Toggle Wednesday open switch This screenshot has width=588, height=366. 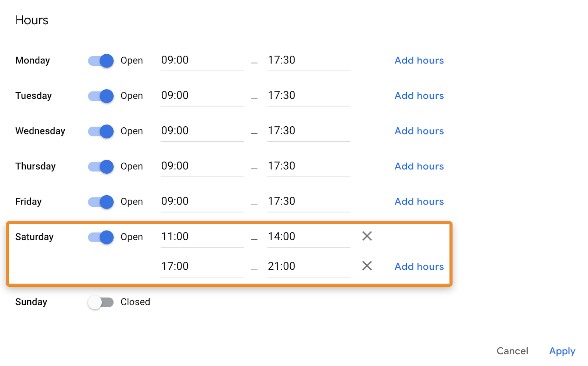click(x=101, y=131)
